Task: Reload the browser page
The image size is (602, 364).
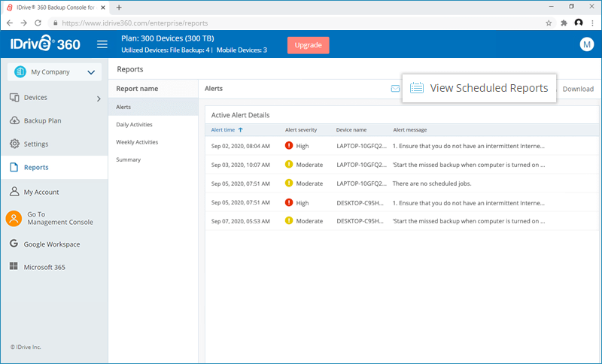Action: [38, 23]
